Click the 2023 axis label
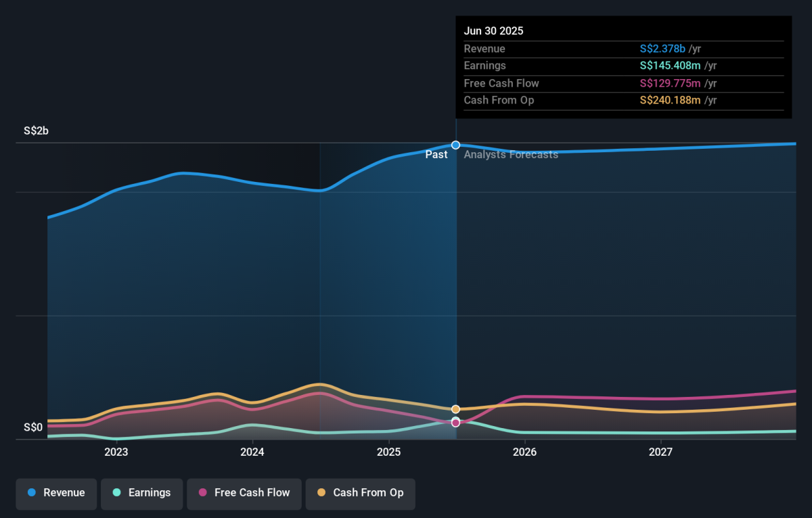Viewport: 812px width, 518px height. [116, 452]
